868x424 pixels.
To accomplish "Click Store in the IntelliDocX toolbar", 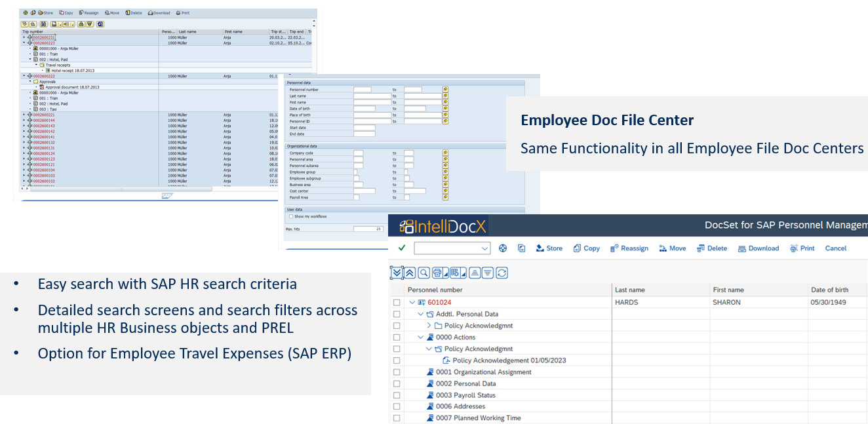I will pos(549,248).
